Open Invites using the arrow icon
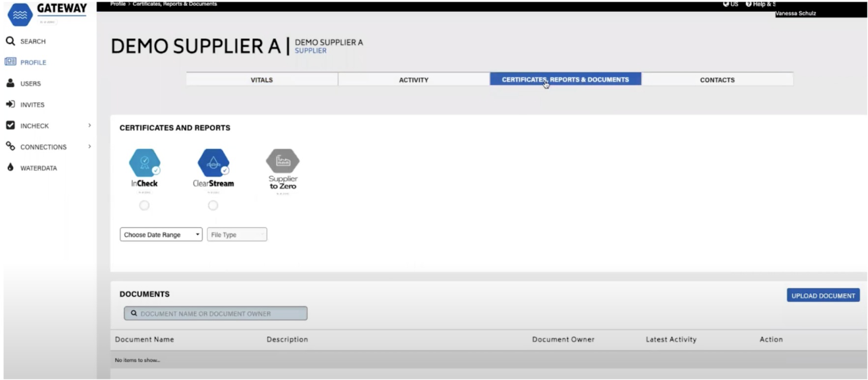The height and width of the screenshot is (380, 868). pos(10,104)
